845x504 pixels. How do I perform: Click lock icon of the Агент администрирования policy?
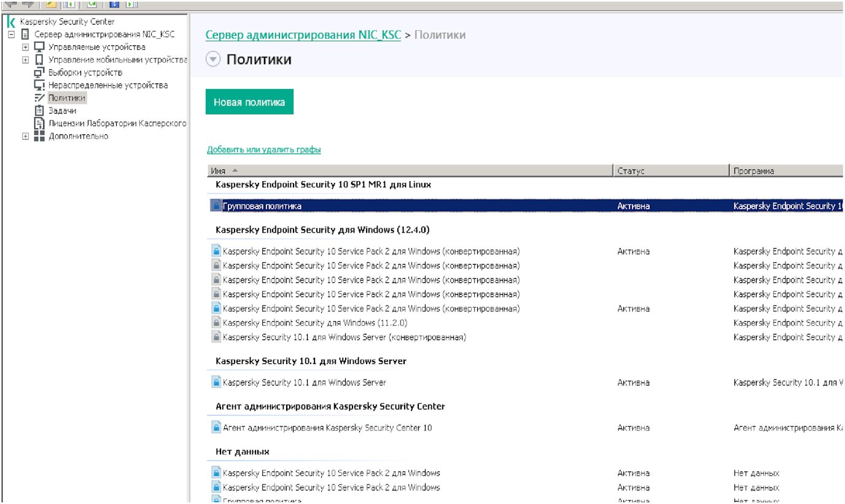coord(216,427)
